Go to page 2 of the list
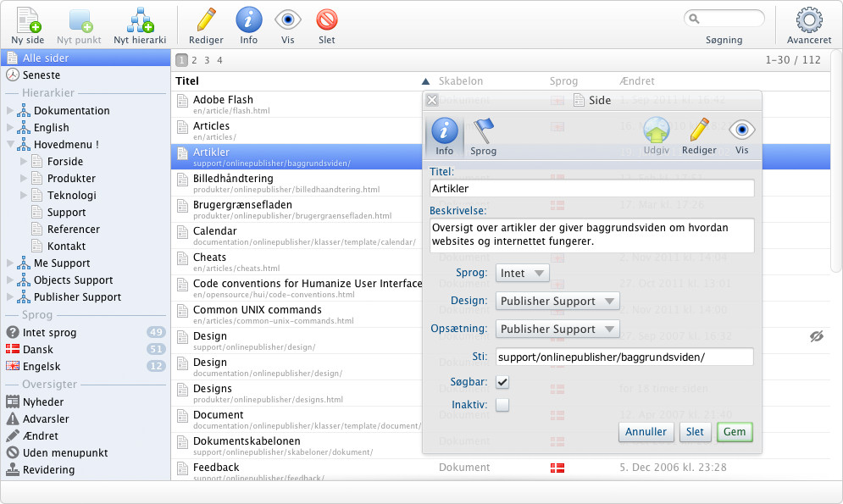This screenshot has width=843, height=504. 194,60
